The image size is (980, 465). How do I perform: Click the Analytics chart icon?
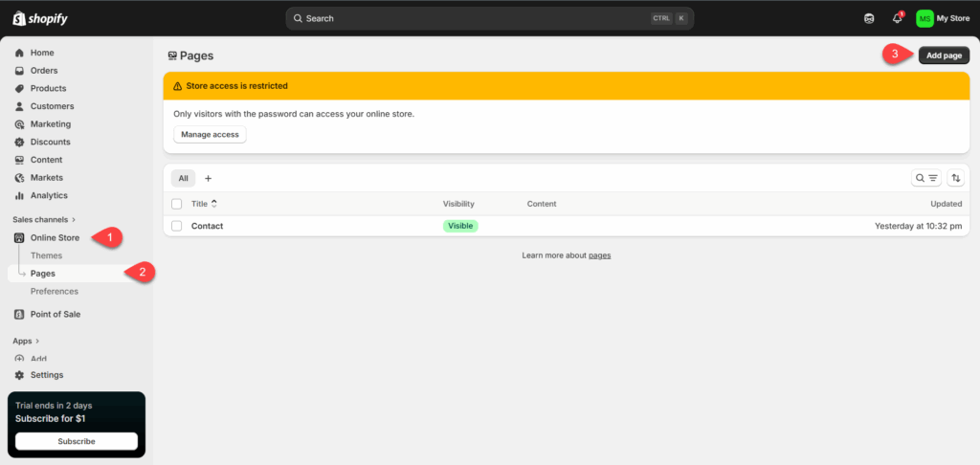tap(19, 195)
